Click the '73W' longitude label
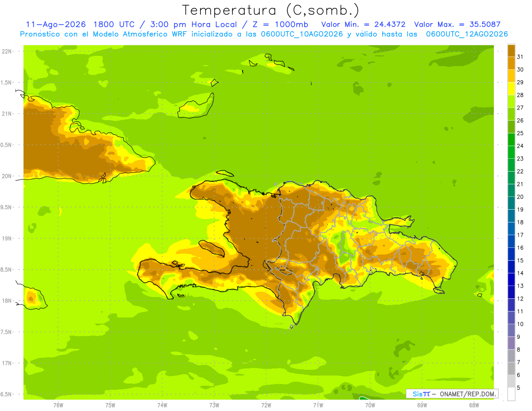This screenshot has height=411, width=532. click(x=214, y=405)
